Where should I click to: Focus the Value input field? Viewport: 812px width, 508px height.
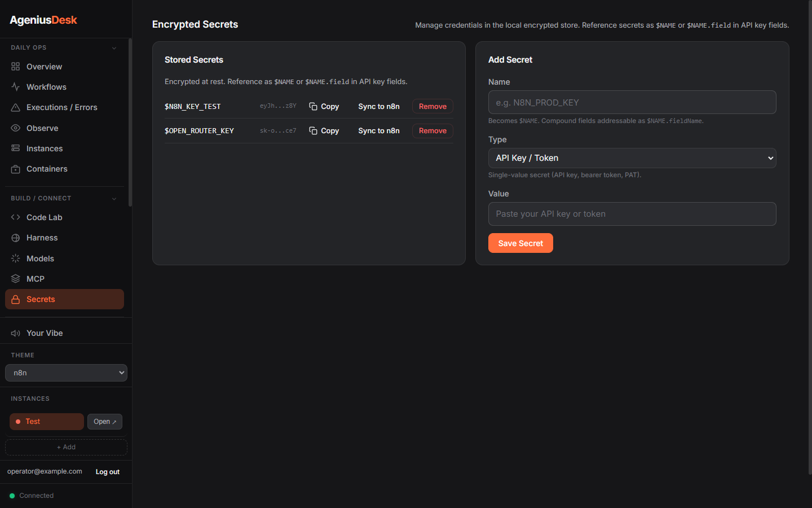[x=632, y=214]
